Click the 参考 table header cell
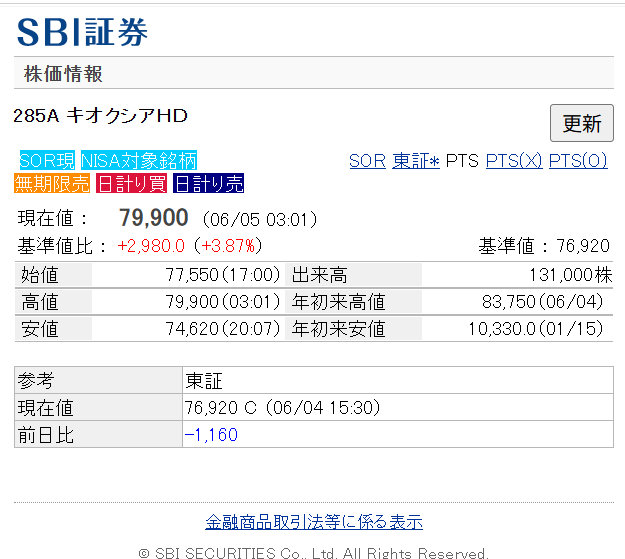The image size is (625, 559). pyautogui.click(x=98, y=380)
